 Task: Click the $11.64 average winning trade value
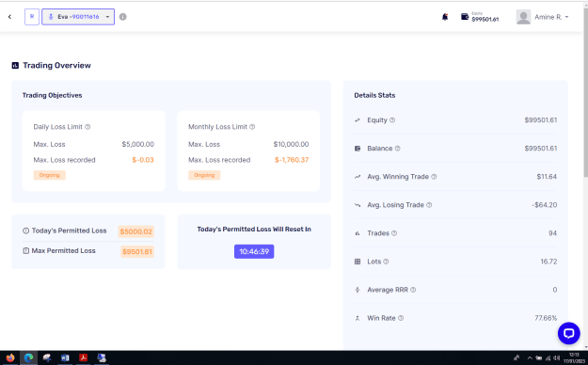[547, 177]
